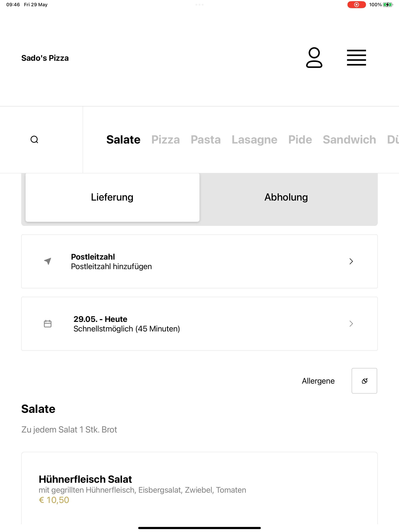This screenshot has width=399, height=532.
Task: Select the Pizza category tab
Action: (166, 140)
